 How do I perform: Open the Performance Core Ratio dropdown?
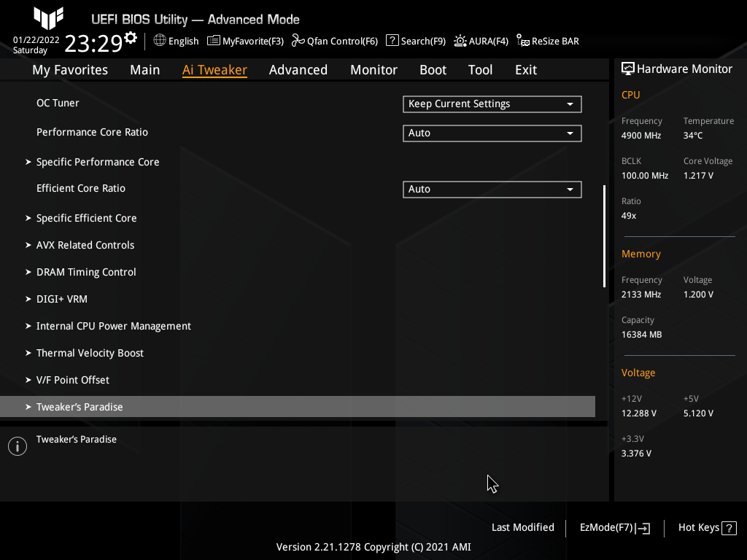click(492, 133)
